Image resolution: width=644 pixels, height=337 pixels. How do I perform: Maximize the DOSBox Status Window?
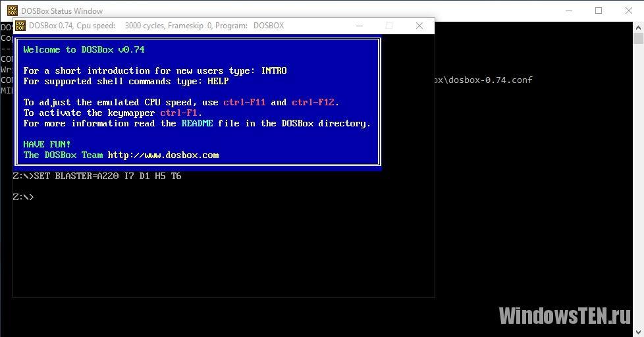tap(599, 11)
